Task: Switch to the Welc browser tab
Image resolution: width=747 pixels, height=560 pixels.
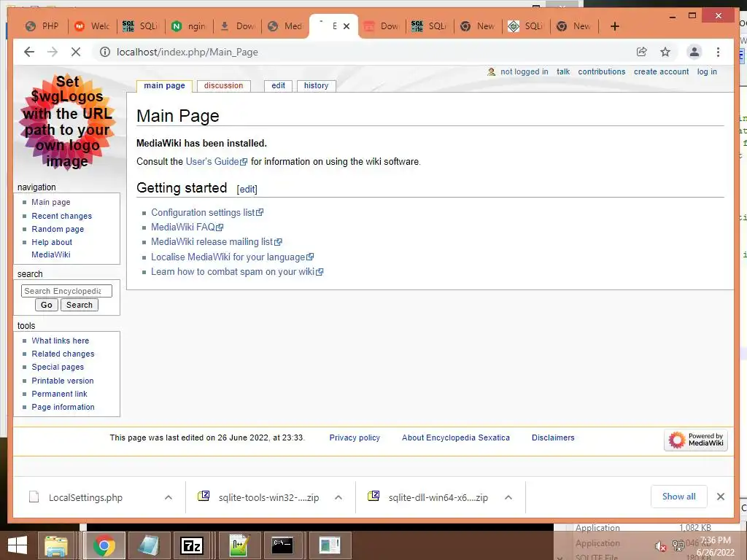Action: click(x=93, y=26)
